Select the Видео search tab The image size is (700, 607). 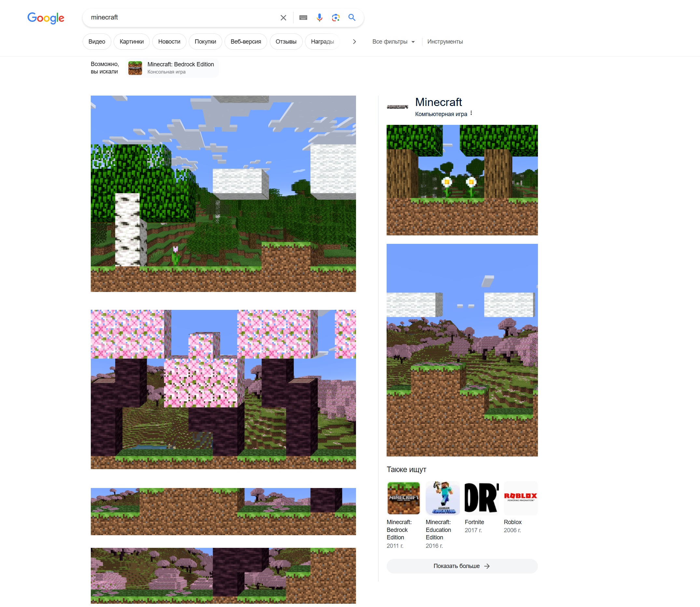[96, 42]
